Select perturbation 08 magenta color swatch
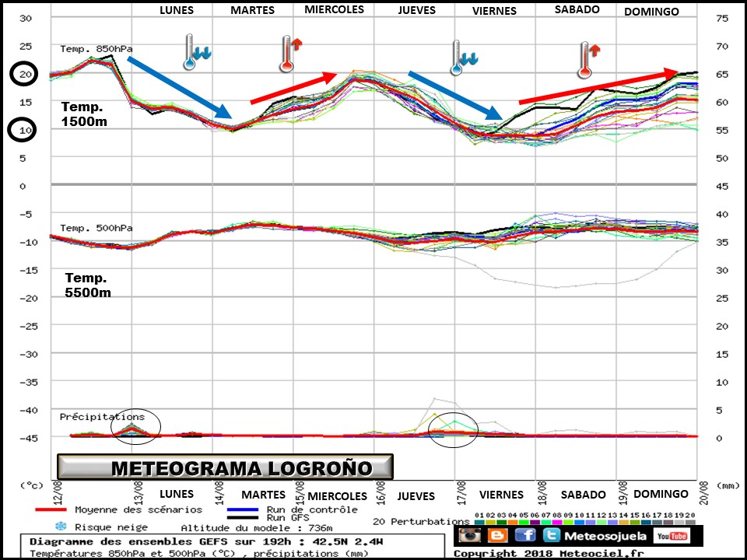Screen dimensions: 747x560 557,523
